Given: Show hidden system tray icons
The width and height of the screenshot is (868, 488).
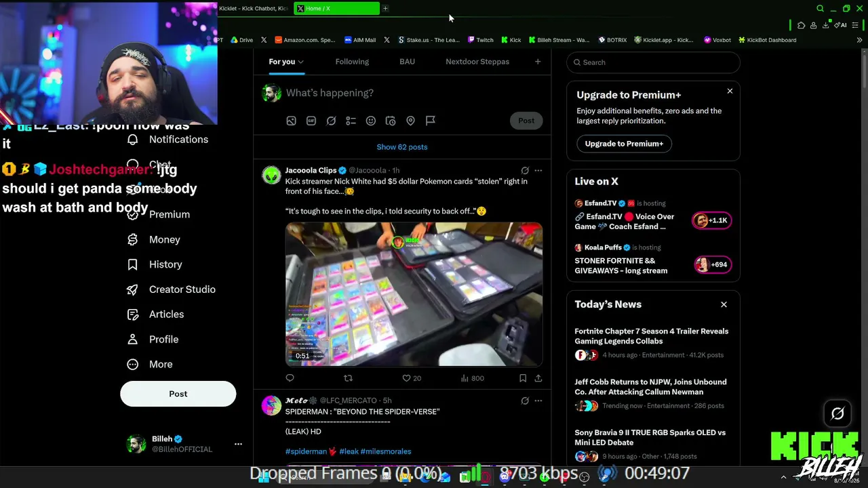Looking at the screenshot, I should 783,477.
